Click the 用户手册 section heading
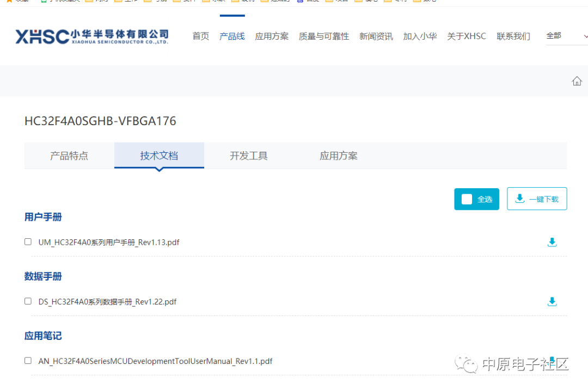This screenshot has height=390, width=588. coord(43,217)
